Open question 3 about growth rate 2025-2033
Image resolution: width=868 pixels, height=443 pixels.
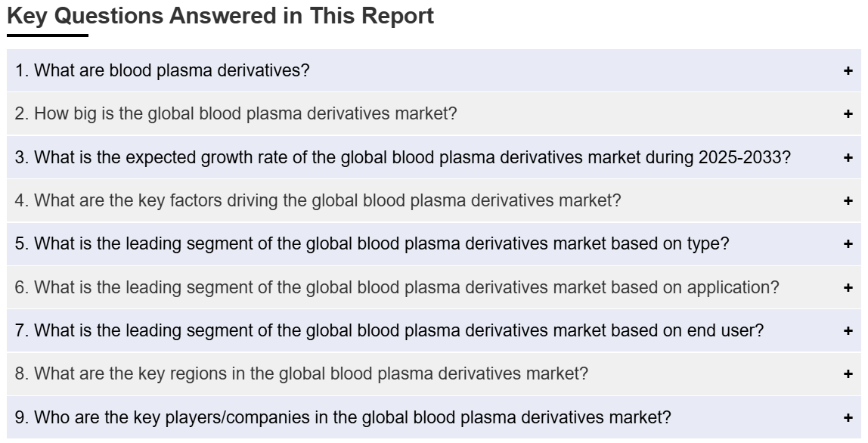[433, 157]
